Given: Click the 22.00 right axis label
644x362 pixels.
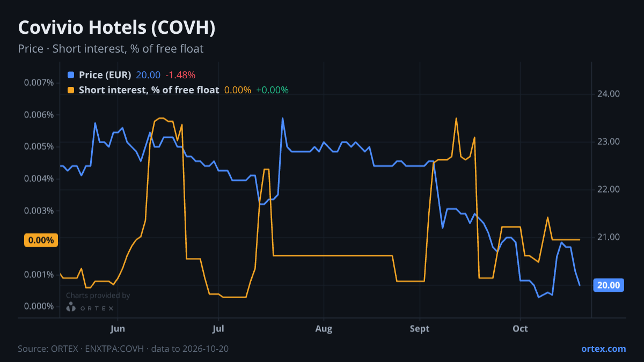Looking at the screenshot, I should [609, 189].
